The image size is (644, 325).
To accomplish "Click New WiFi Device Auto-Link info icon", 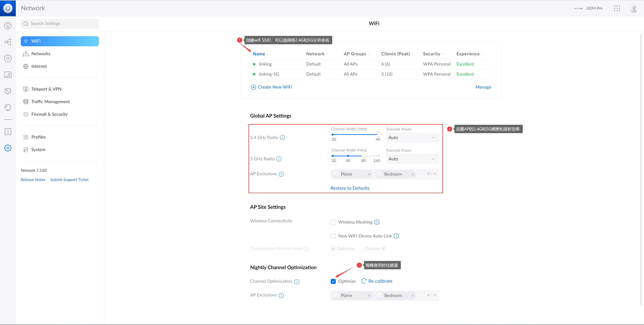I will pyautogui.click(x=396, y=236).
